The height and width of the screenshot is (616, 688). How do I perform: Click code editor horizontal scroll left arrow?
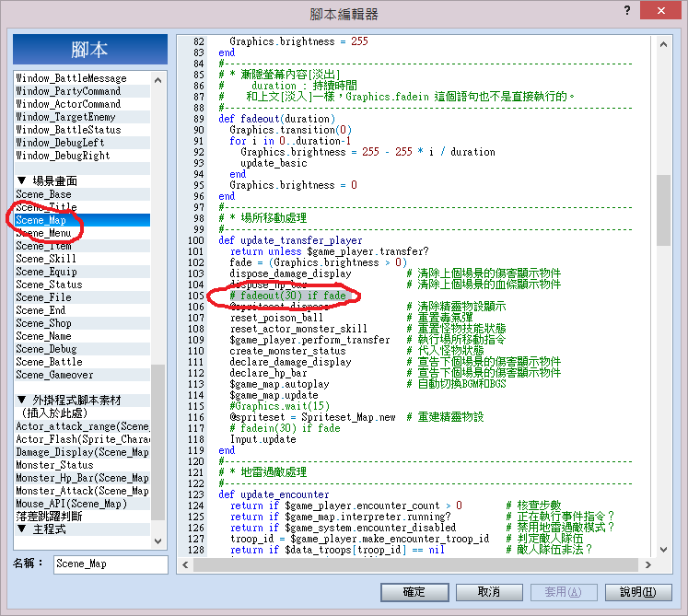[185, 565]
